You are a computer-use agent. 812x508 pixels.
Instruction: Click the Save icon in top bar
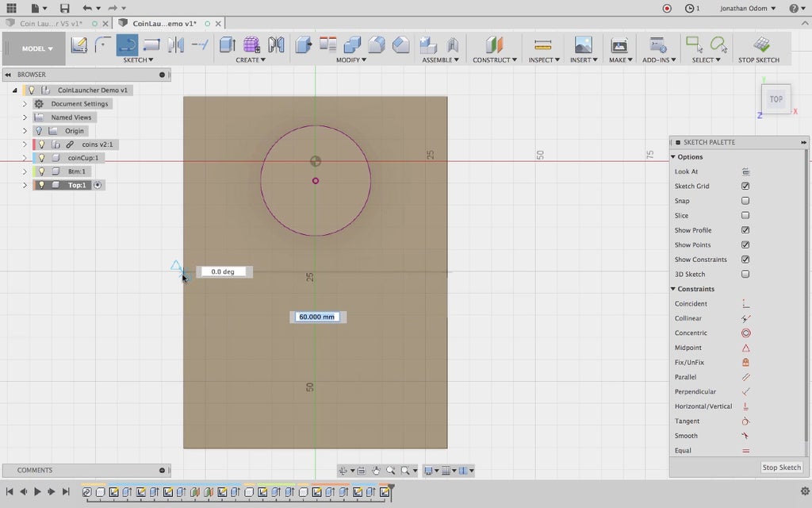[64, 8]
